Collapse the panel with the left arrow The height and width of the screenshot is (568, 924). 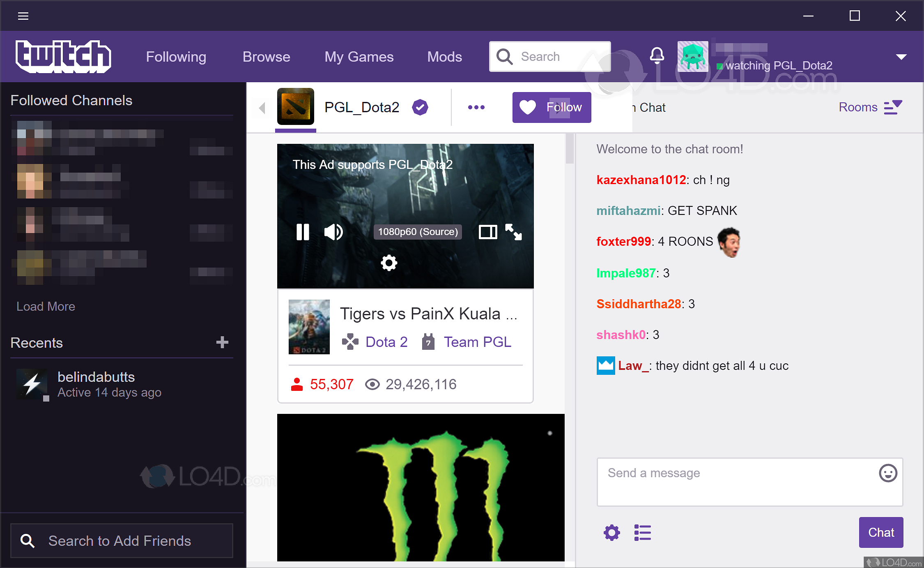point(262,108)
